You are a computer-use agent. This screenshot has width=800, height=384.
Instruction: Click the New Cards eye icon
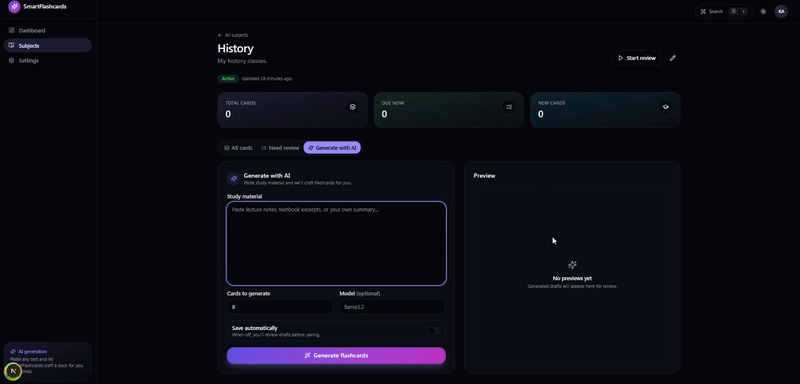(x=665, y=107)
